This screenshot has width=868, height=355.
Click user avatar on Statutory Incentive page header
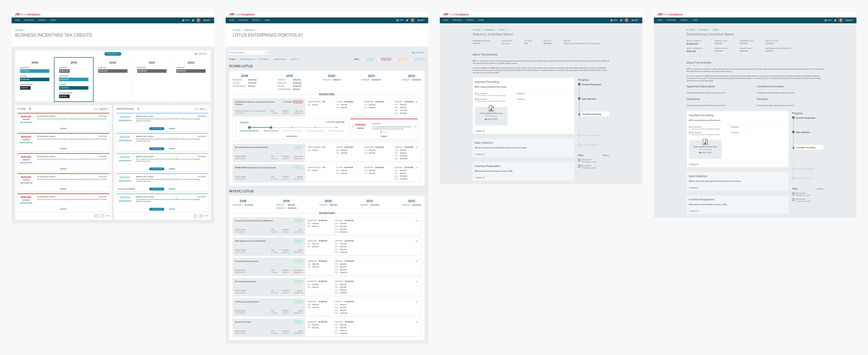(x=626, y=20)
